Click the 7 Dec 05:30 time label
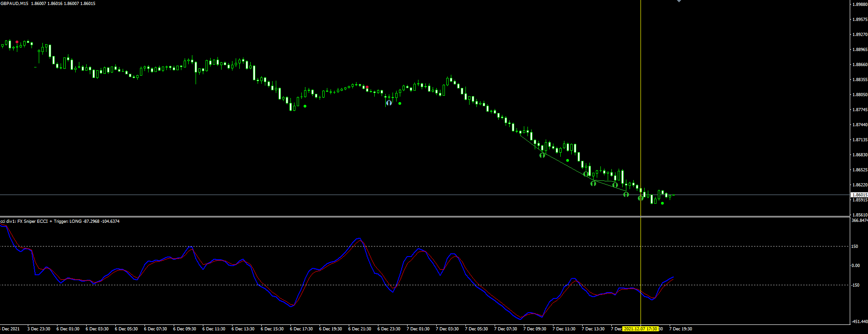Screen dimensions: 868x334 coord(476,329)
